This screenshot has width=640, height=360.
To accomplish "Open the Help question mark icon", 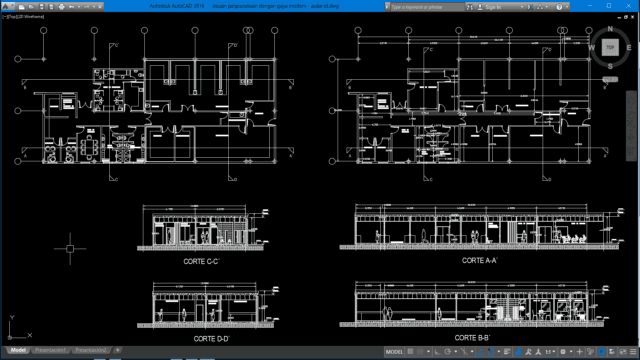I will coord(559,7).
